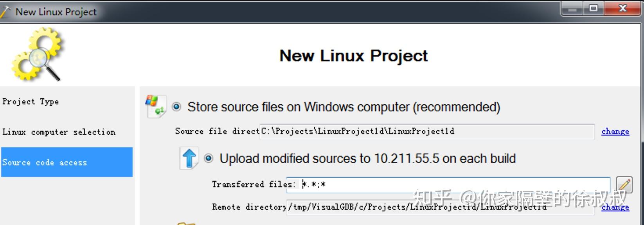Click the blue upload arrow icon
The height and width of the screenshot is (225, 644).
coord(189,159)
